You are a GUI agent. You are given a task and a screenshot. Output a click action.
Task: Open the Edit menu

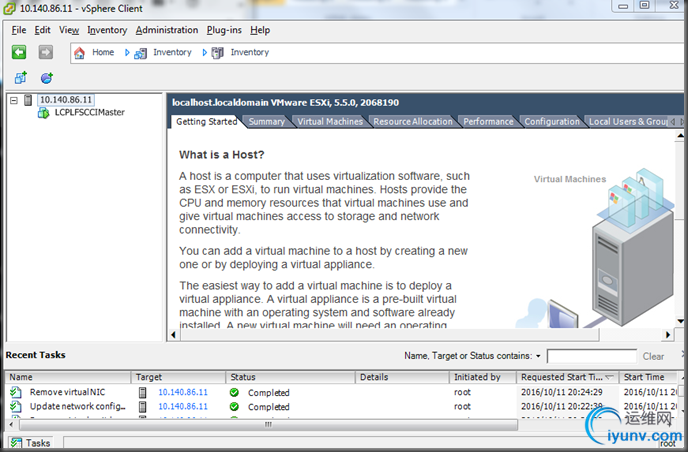tap(43, 30)
